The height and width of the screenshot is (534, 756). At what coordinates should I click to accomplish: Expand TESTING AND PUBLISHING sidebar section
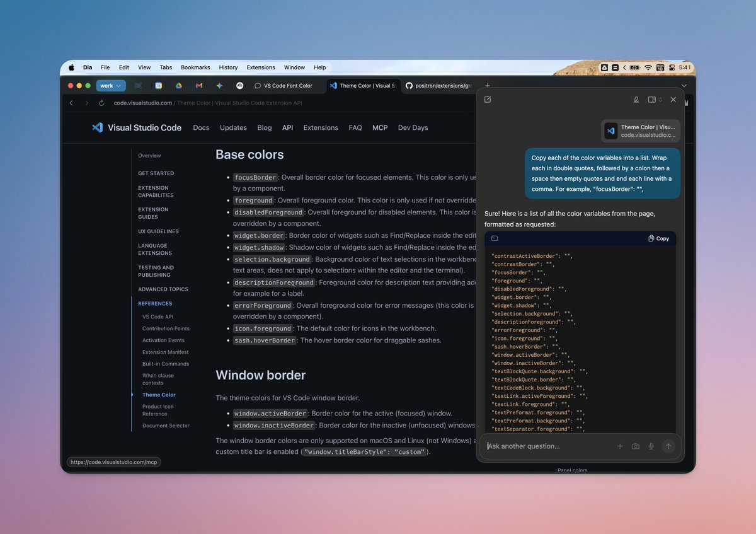pyautogui.click(x=156, y=271)
